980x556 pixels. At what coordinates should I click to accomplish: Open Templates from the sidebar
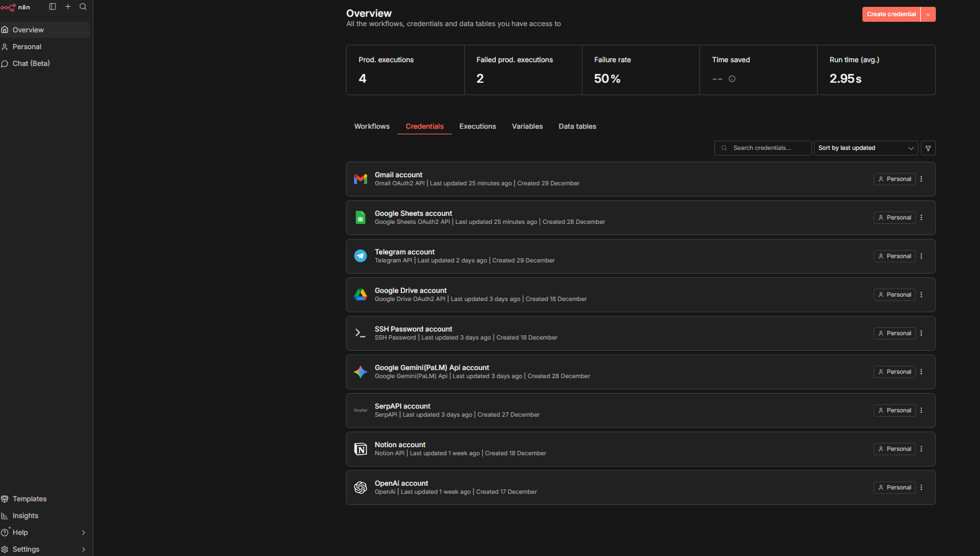[x=29, y=499]
